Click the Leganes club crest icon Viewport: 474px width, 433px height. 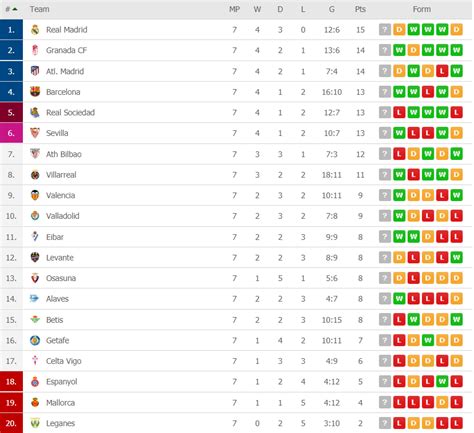pos(35,423)
